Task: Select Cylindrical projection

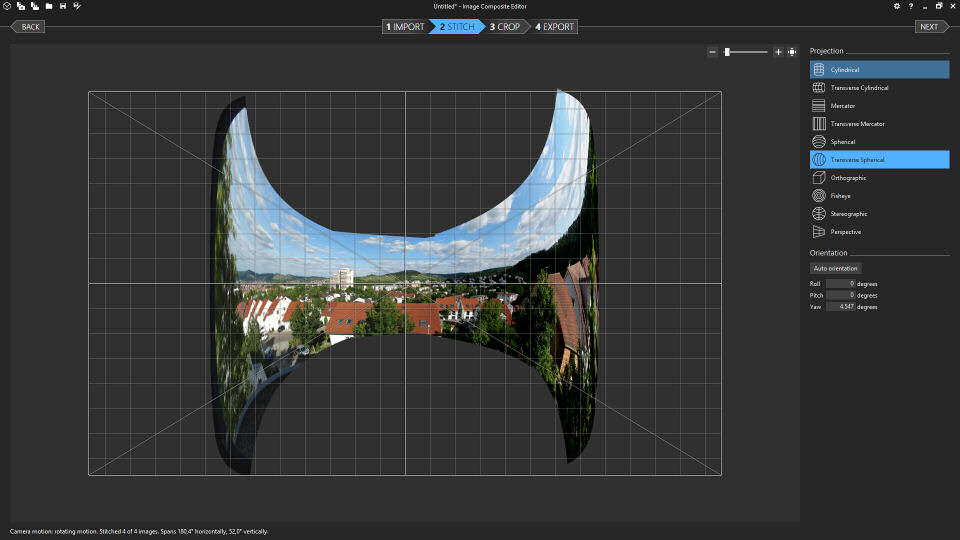Action: pos(879,70)
